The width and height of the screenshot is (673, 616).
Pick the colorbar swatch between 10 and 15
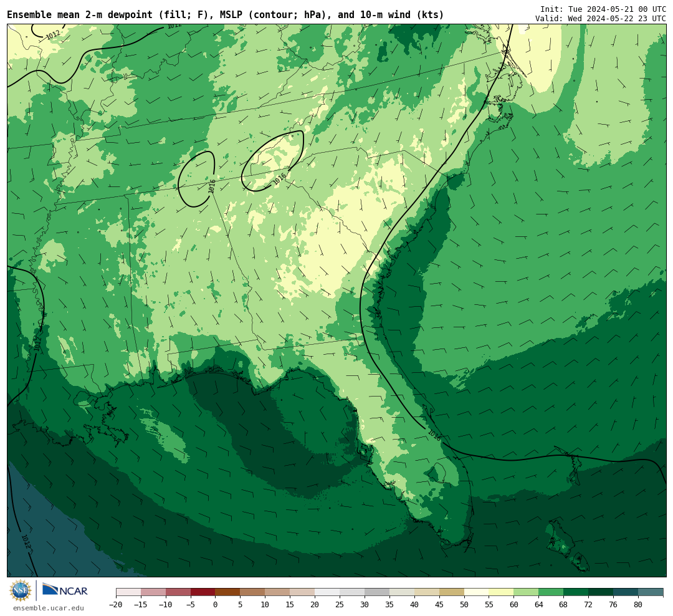(x=278, y=592)
